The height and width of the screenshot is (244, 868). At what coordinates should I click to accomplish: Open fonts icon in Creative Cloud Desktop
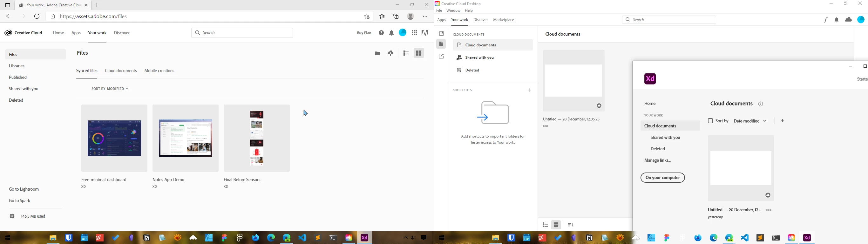825,20
